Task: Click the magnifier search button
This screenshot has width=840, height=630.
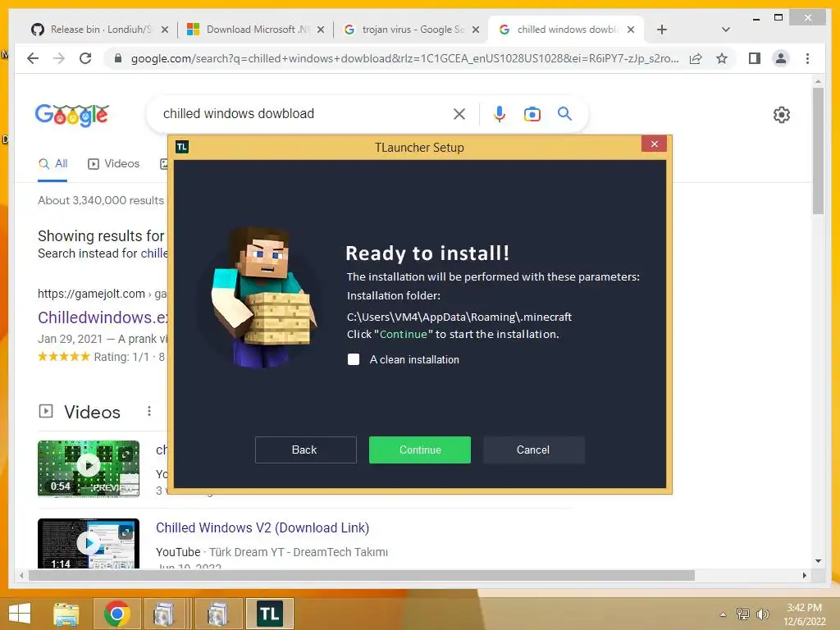Action: coord(564,113)
